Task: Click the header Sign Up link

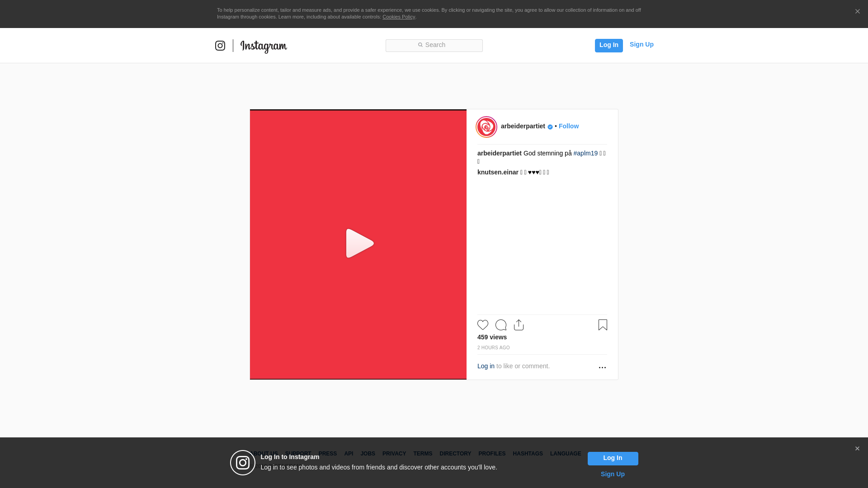Action: pyautogui.click(x=641, y=44)
